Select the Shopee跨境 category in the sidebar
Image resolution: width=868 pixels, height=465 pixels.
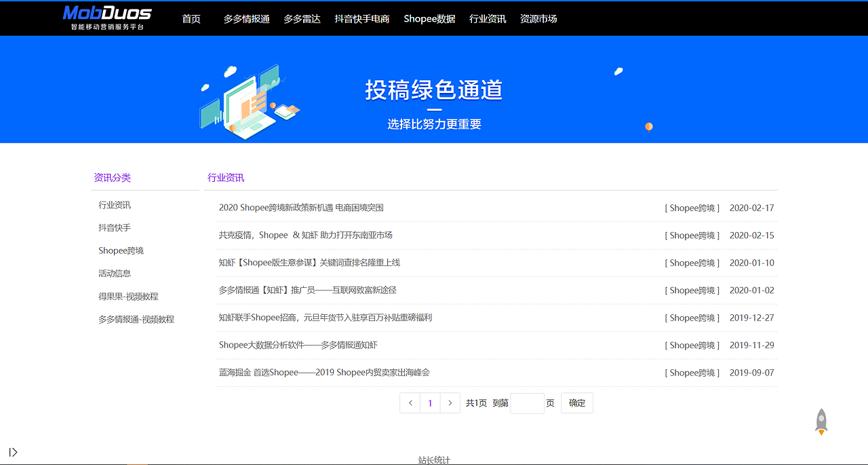[121, 250]
